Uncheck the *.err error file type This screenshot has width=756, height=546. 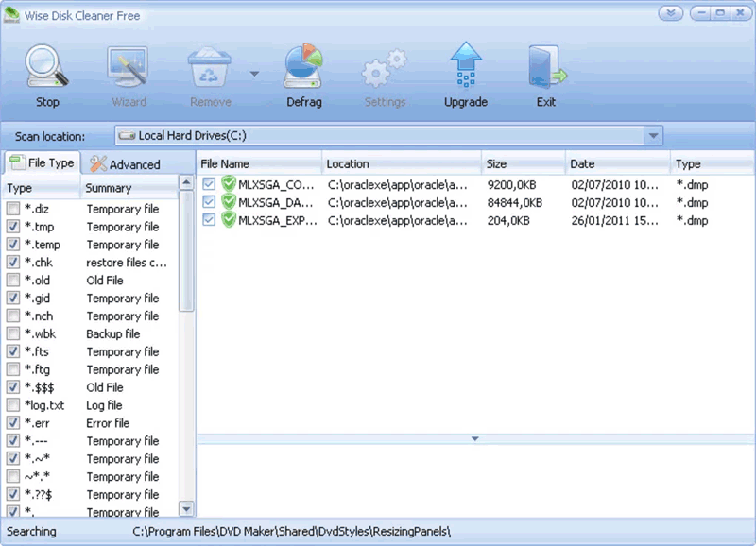coord(13,422)
